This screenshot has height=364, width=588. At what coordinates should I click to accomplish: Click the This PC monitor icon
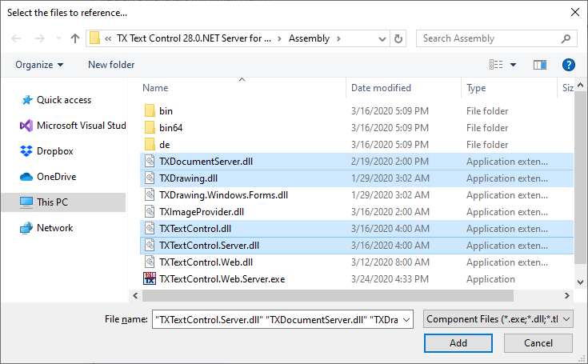point(26,202)
